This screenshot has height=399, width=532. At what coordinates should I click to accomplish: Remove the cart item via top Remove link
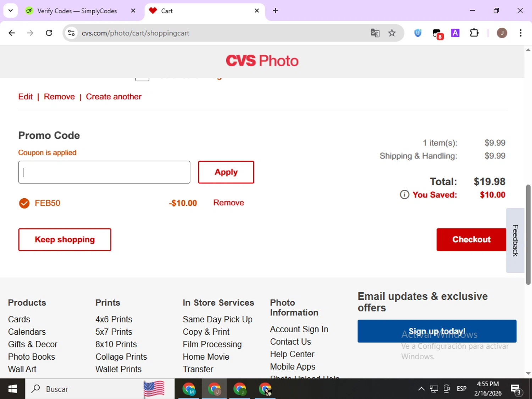tap(59, 97)
